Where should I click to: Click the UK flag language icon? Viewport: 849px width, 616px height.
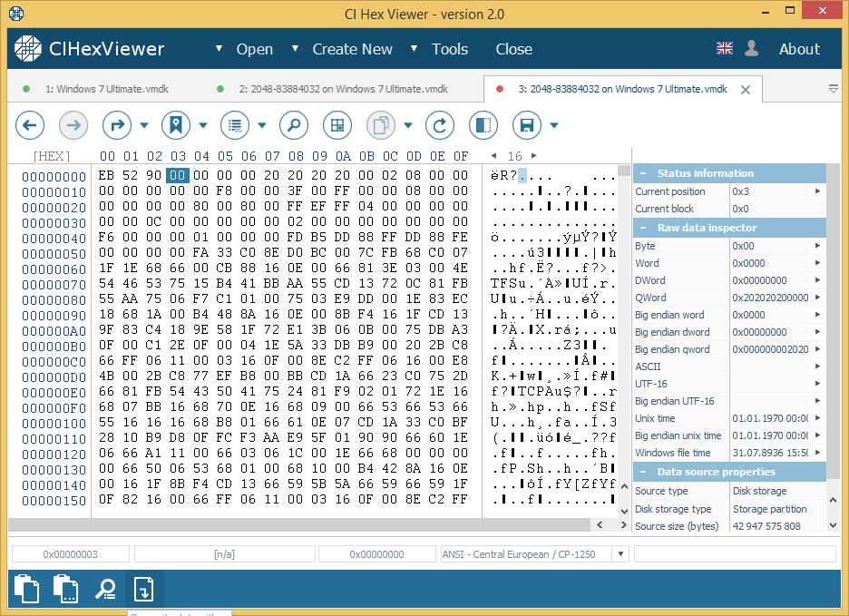point(725,48)
